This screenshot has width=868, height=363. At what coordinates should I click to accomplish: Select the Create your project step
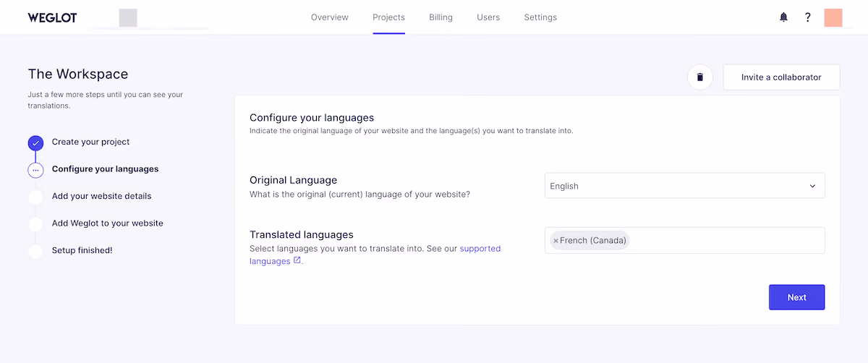91,142
